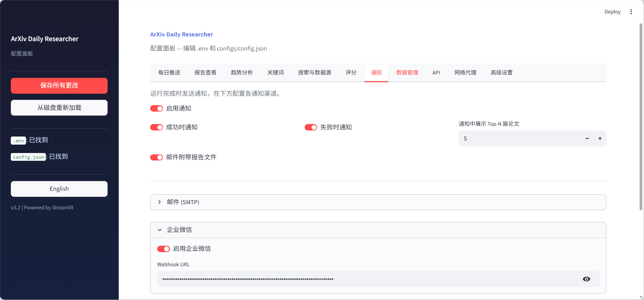Screen dimensions: 644x300
Task: Switch to the 评分 tab
Action: pos(351,72)
